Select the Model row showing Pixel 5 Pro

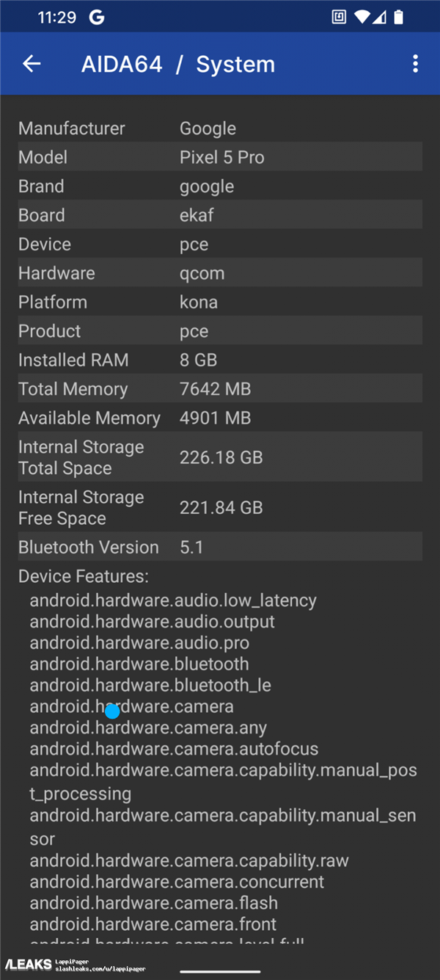point(220,156)
